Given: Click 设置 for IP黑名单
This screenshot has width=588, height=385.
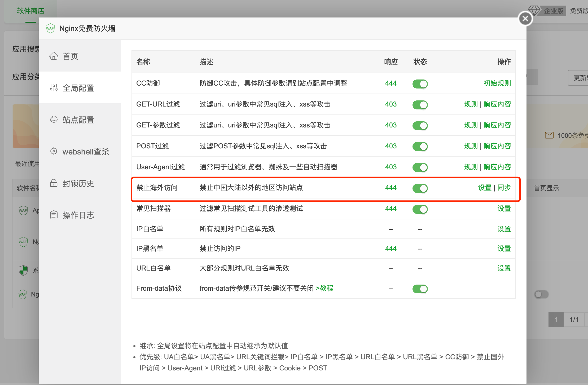Looking at the screenshot, I should tap(504, 249).
